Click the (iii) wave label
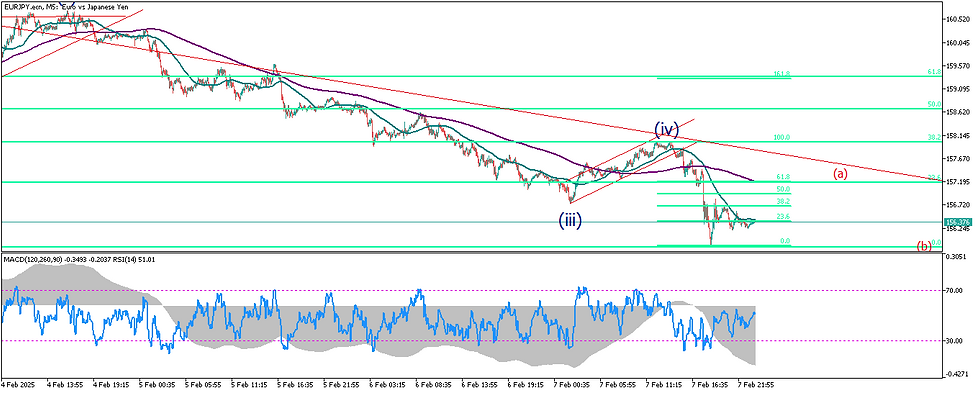Image resolution: width=980 pixels, height=393 pixels. click(571, 221)
